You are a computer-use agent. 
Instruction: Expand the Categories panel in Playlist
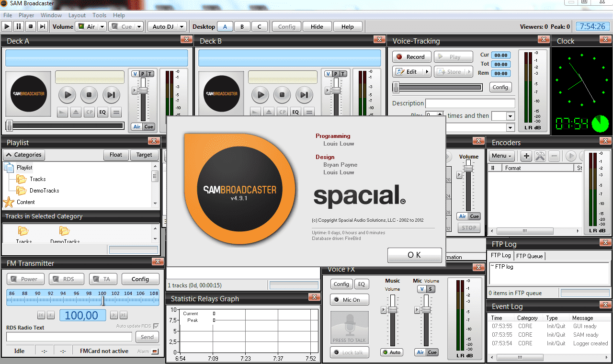point(24,155)
